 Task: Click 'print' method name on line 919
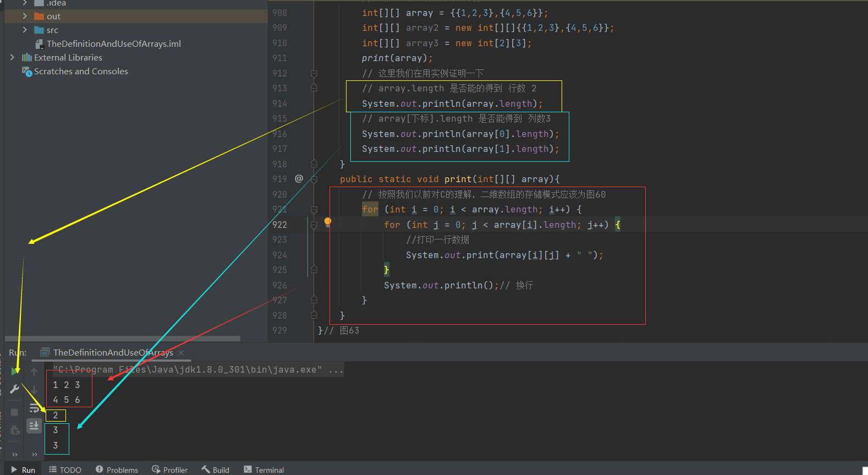click(458, 179)
